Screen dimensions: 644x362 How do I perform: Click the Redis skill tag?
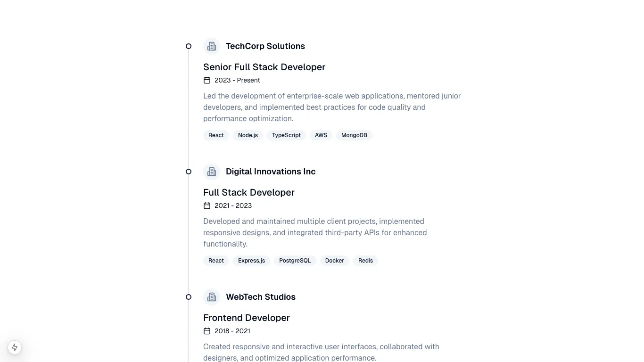click(x=365, y=261)
